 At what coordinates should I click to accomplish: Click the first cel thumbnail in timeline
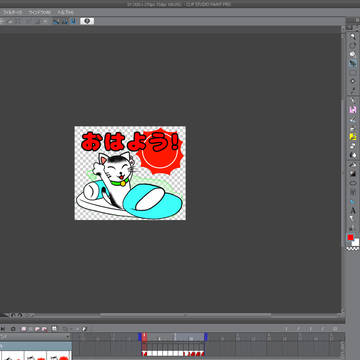13,355
